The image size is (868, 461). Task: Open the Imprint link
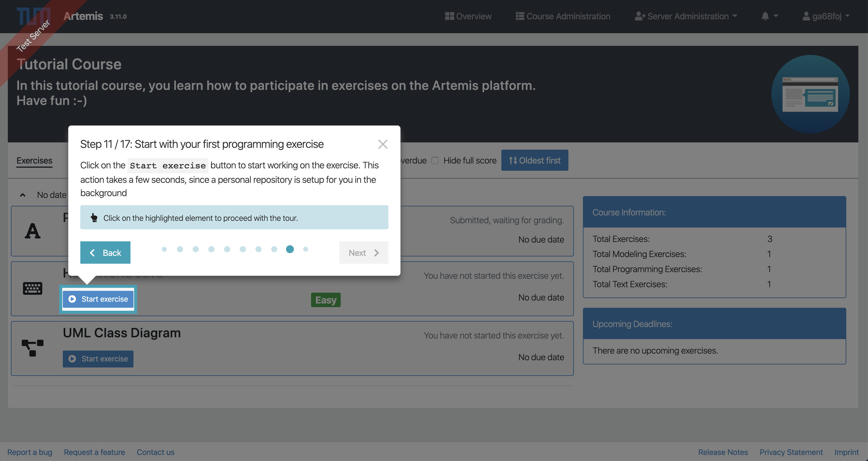coord(847,452)
